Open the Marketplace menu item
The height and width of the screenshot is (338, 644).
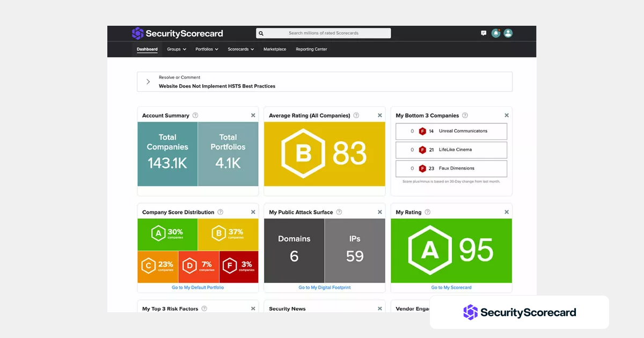[275, 49]
